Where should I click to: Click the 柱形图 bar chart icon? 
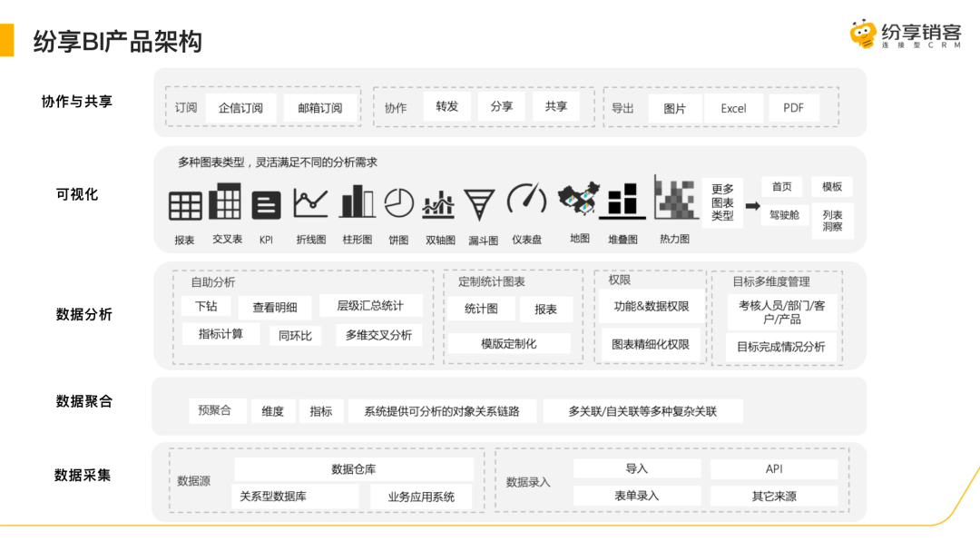coord(357,202)
